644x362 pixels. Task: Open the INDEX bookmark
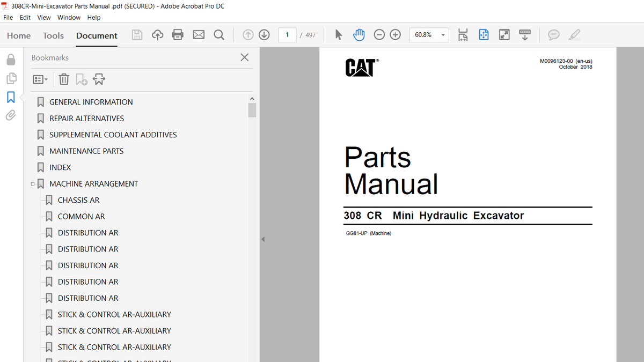click(60, 167)
